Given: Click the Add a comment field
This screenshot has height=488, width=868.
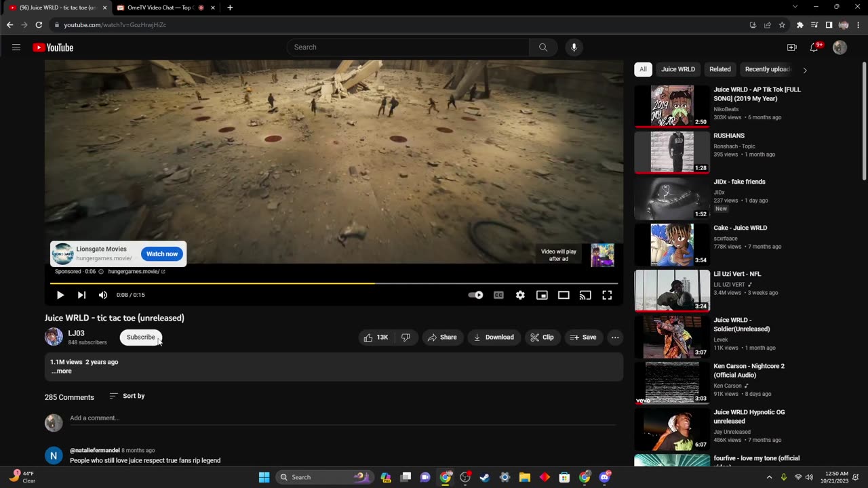Looking at the screenshot, I should click(342, 418).
